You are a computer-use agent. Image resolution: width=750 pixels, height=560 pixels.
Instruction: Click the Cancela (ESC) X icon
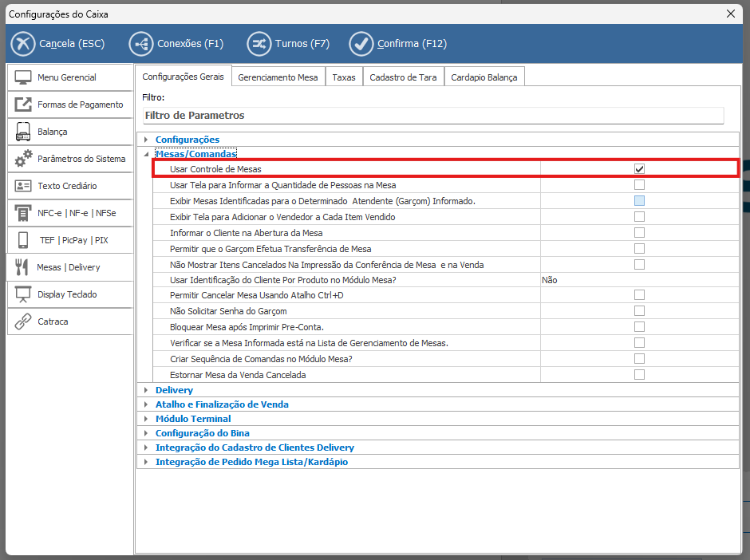(23, 44)
